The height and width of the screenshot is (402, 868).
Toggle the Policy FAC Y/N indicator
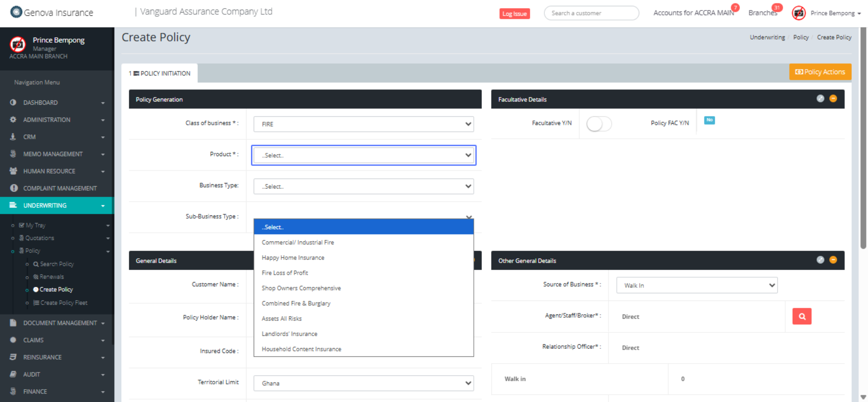click(x=709, y=120)
